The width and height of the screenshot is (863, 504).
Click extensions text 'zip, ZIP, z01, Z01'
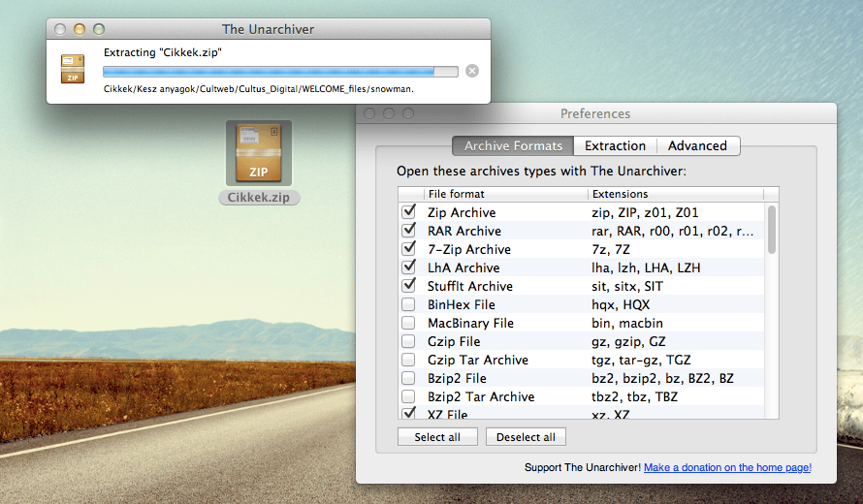645,212
